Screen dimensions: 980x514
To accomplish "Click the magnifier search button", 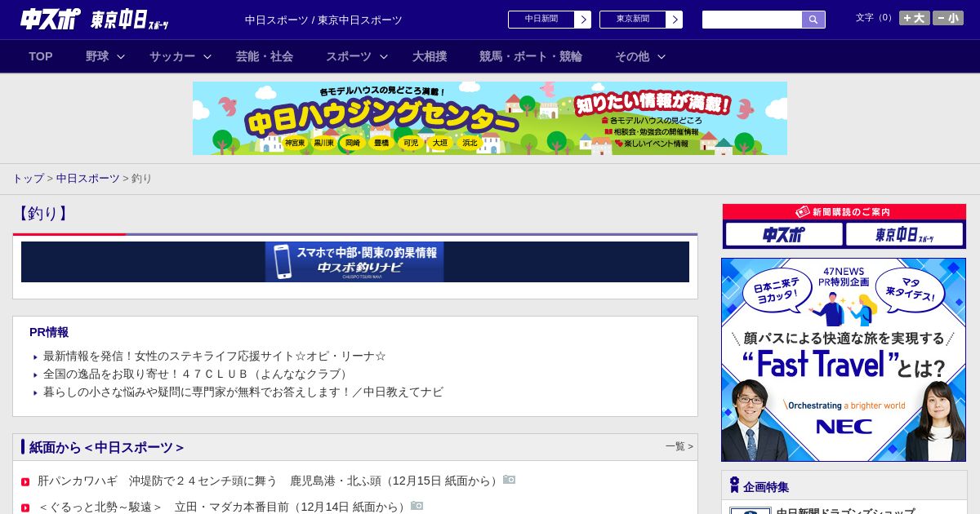I will click(813, 20).
